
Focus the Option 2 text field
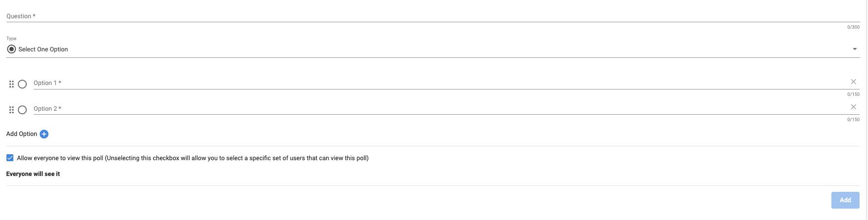click(435, 109)
